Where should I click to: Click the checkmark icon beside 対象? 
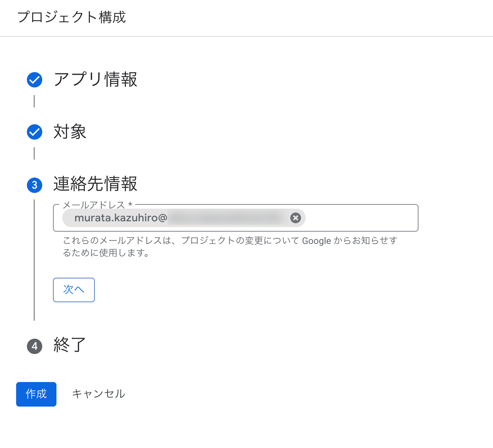[34, 132]
